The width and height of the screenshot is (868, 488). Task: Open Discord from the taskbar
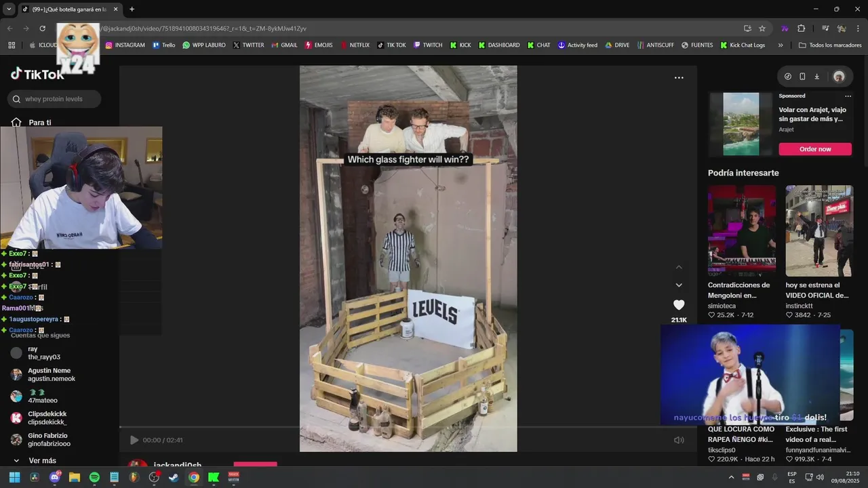tap(55, 477)
